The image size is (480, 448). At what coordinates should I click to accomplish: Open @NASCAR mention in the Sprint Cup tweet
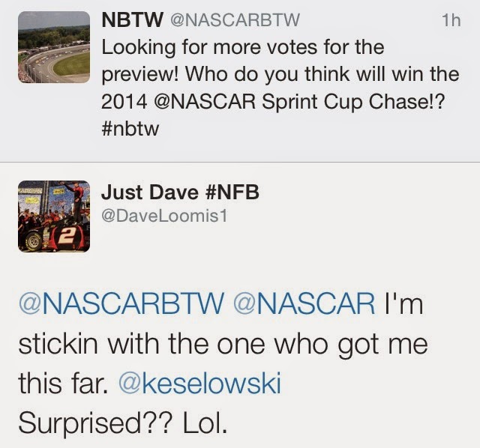click(205, 102)
